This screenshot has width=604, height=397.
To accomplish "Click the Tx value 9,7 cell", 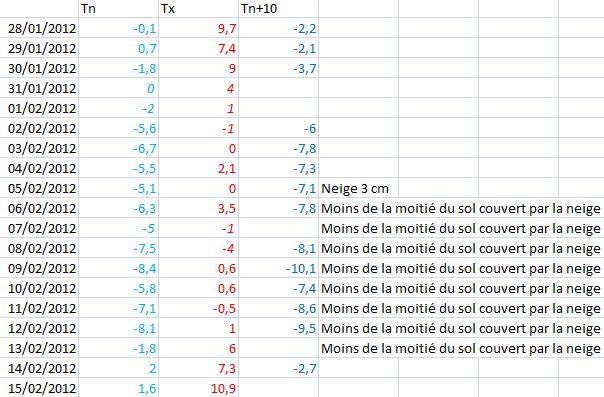I will (198, 28).
